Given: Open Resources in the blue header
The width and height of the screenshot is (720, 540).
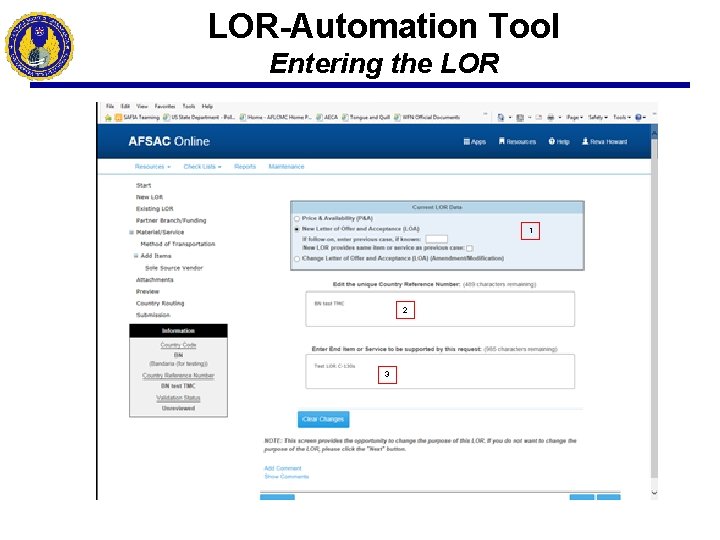Looking at the screenshot, I should tap(518, 142).
